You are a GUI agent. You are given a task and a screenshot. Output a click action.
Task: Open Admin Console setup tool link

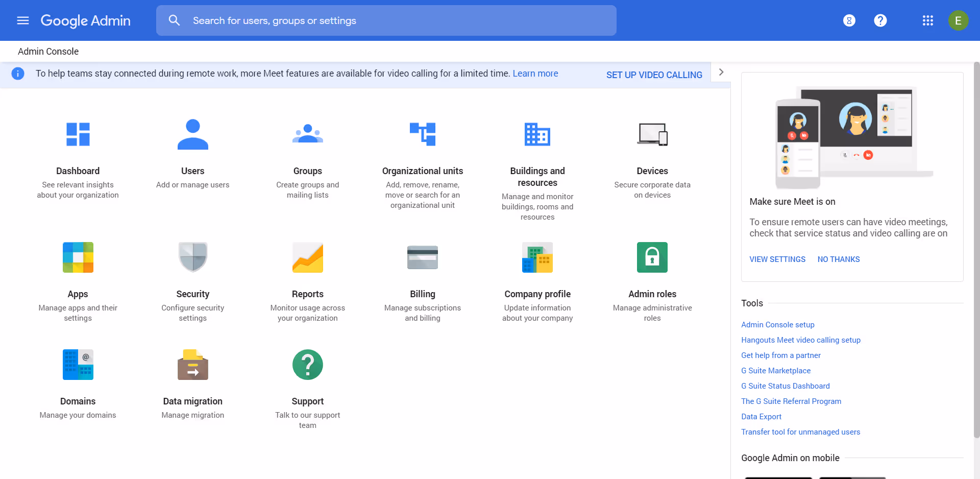[x=778, y=325]
